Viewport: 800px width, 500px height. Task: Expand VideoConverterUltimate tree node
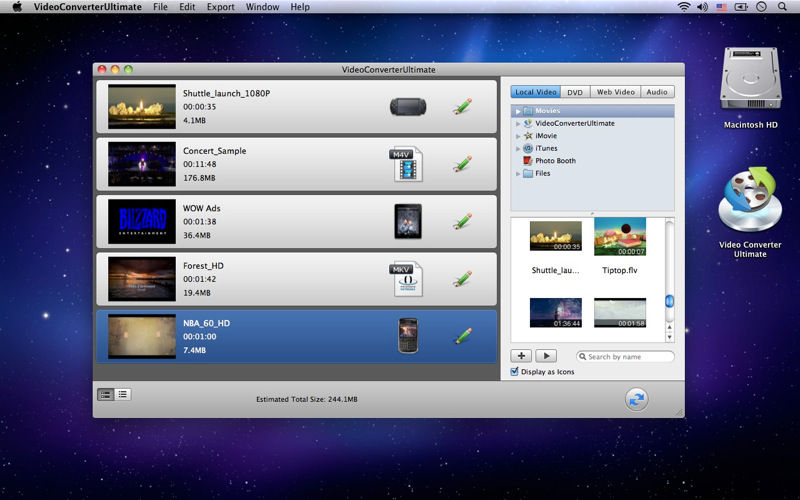(x=517, y=123)
